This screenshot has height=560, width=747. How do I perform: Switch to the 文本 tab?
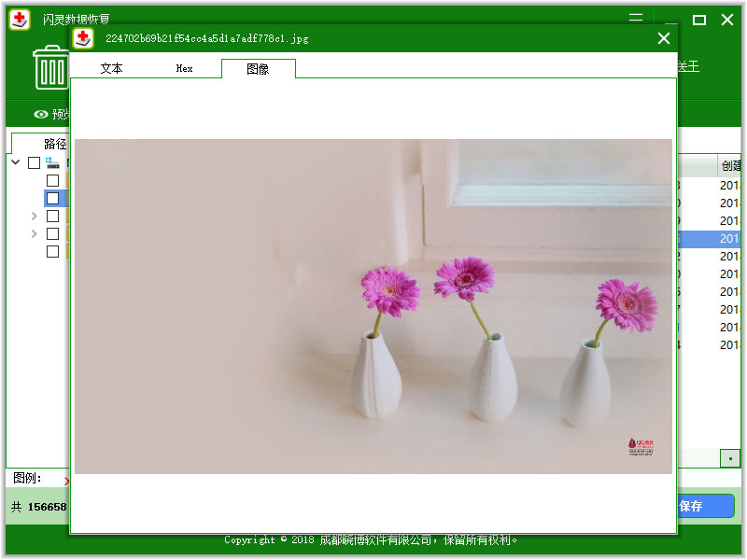pyautogui.click(x=111, y=68)
